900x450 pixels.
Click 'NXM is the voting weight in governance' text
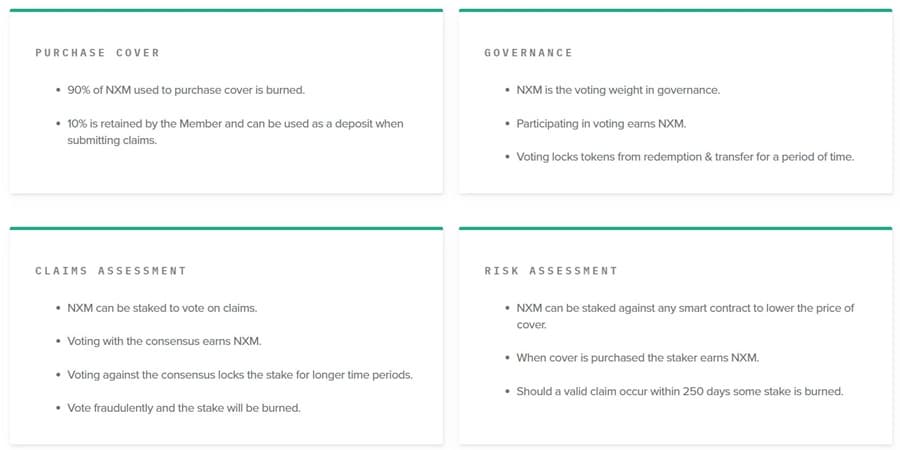(618, 90)
